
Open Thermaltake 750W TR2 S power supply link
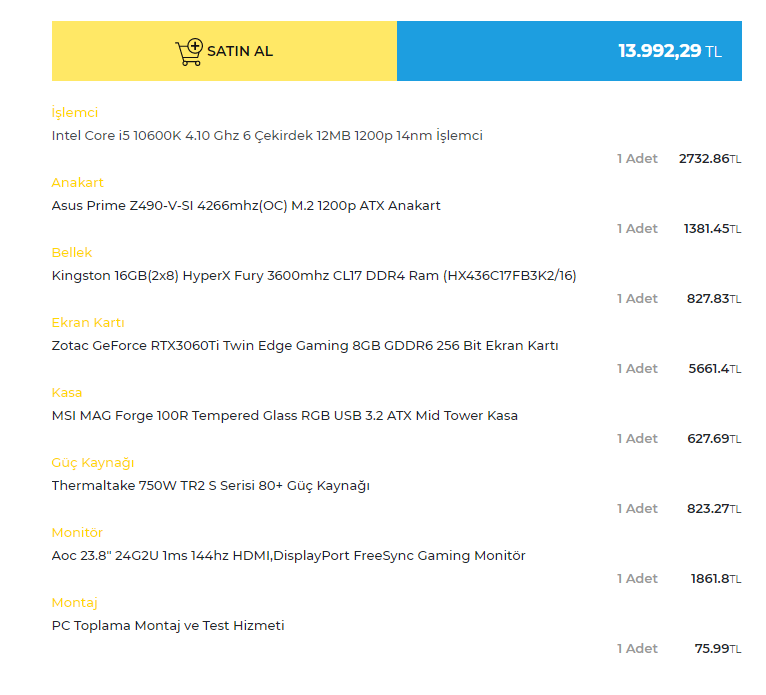(211, 486)
